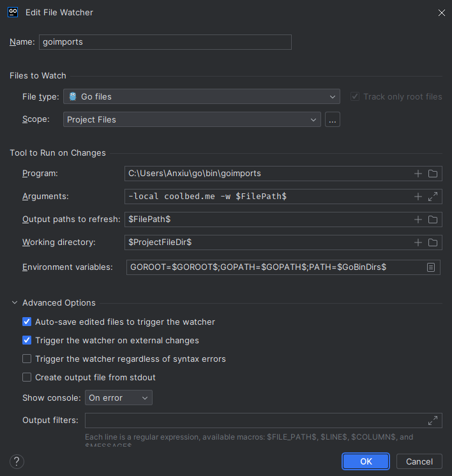Screen dimensions: 452x476
Task: Click the Cancel button
Action: (419, 461)
